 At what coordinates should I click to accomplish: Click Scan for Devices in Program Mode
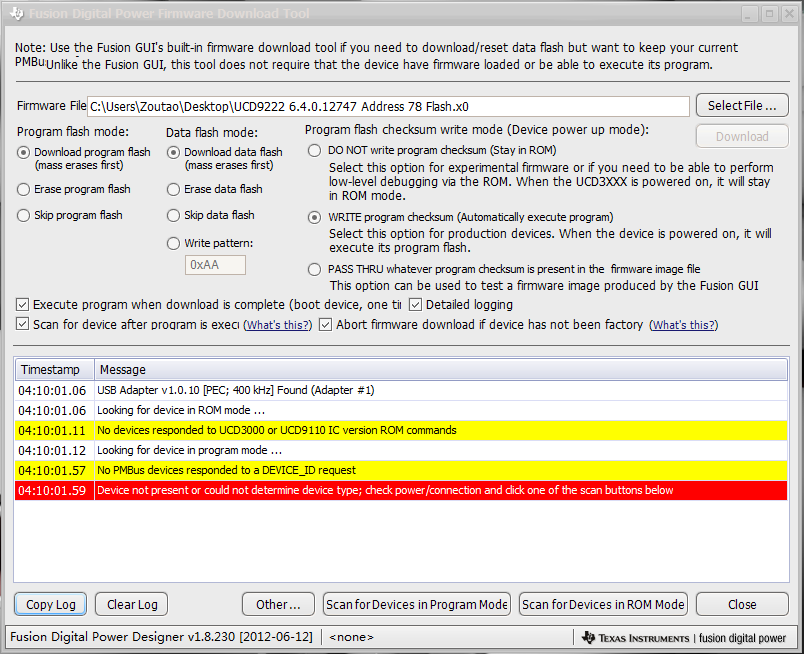click(x=417, y=605)
